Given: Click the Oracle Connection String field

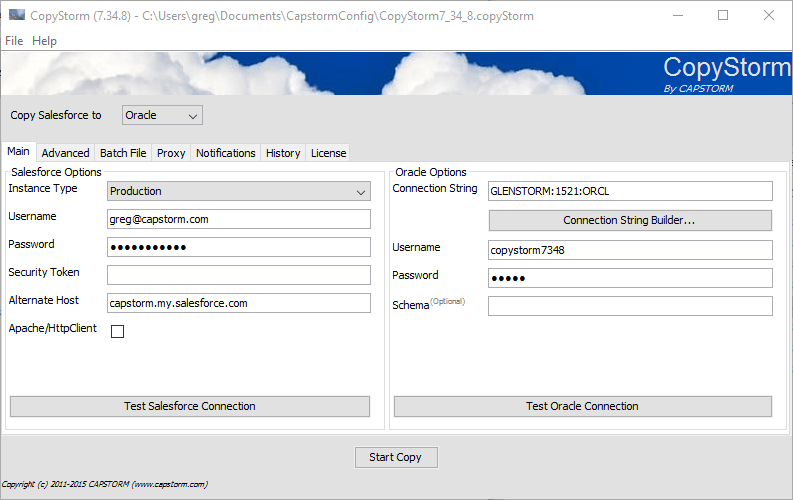Looking at the screenshot, I should 630,191.
